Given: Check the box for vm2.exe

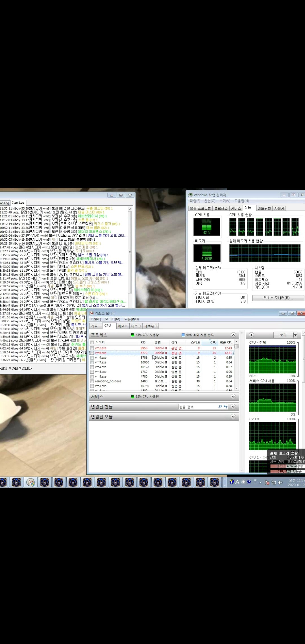Looking at the screenshot, I should coord(92,348).
